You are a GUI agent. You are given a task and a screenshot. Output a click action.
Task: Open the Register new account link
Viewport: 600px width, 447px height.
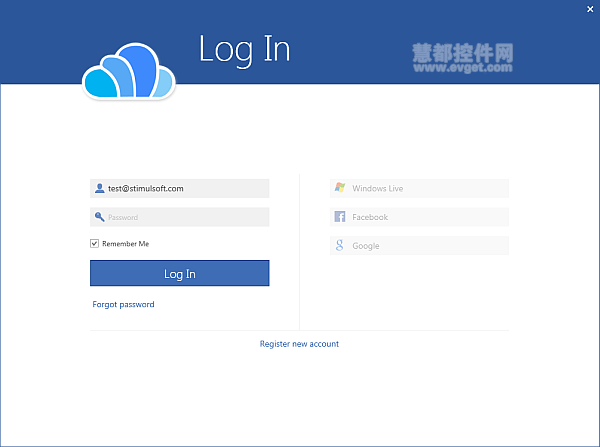pyautogui.click(x=299, y=344)
